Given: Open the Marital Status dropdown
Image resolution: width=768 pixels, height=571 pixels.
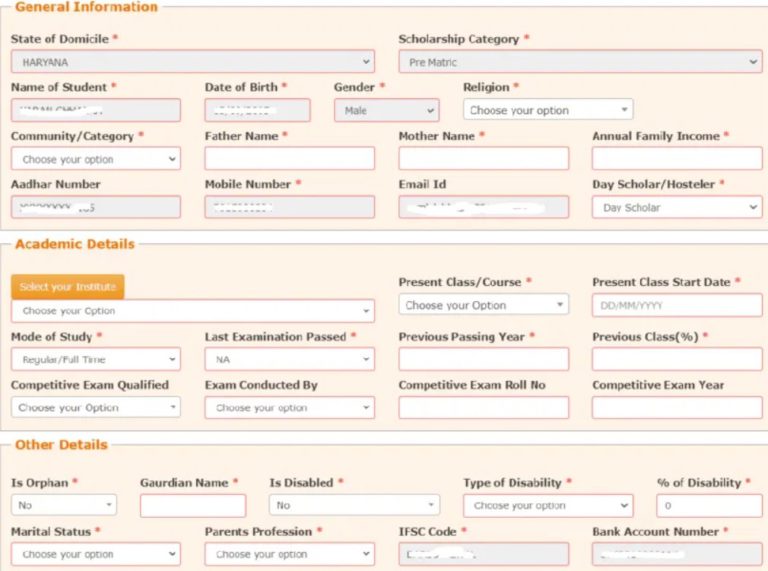Looking at the screenshot, I should coord(96,554).
